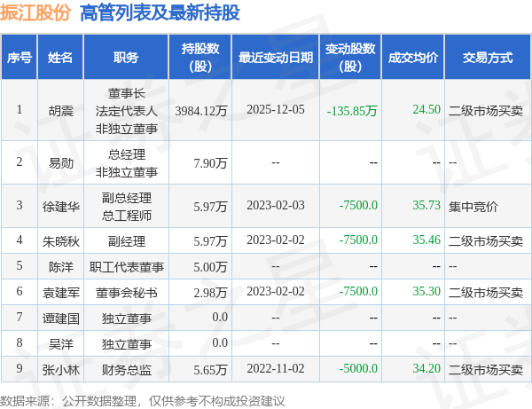Click the name 胡震
This screenshot has height=409, width=532.
60,111
